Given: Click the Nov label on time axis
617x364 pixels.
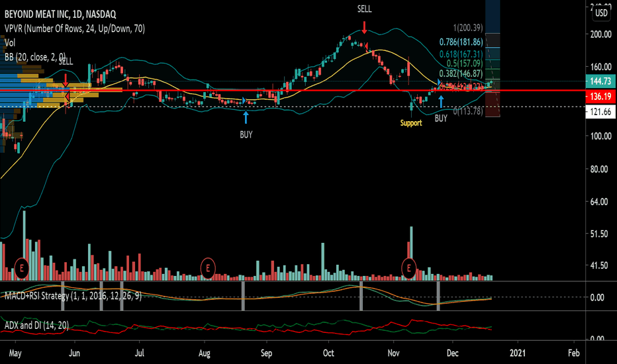Looking at the screenshot, I should tap(393, 353).
